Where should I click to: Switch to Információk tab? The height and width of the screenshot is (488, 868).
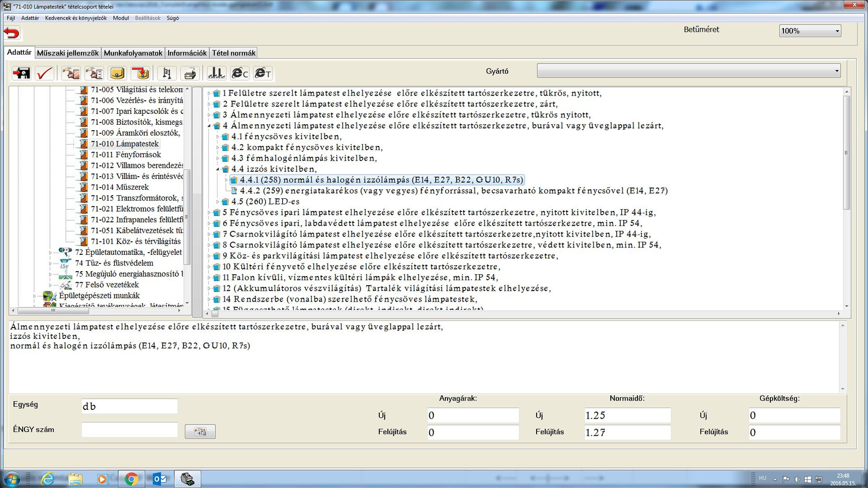coord(187,53)
